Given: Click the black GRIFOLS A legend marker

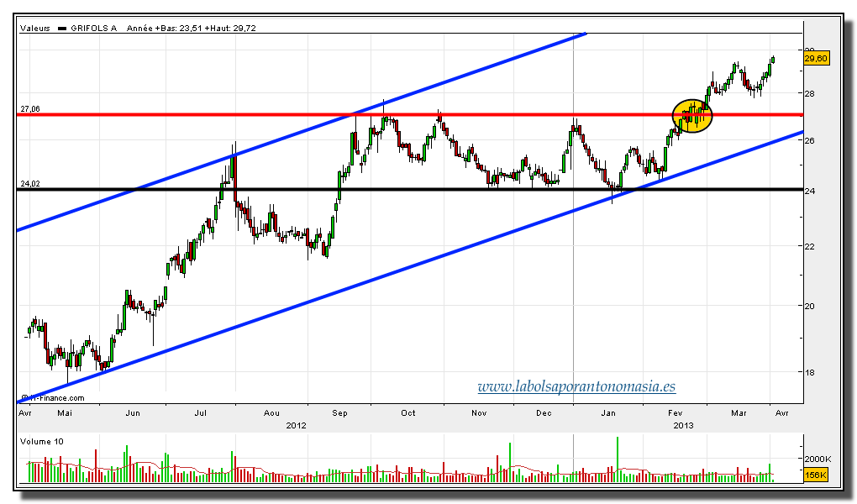Looking at the screenshot, I should click(x=61, y=28).
